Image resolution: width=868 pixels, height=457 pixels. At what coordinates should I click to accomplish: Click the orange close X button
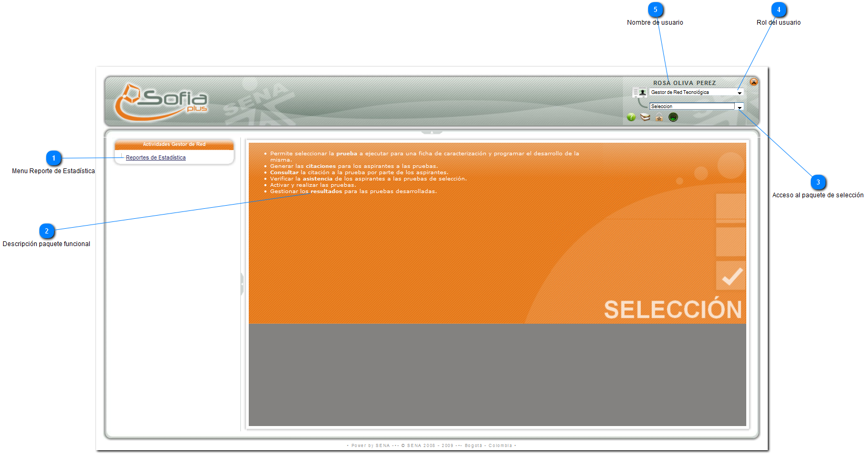pyautogui.click(x=754, y=82)
